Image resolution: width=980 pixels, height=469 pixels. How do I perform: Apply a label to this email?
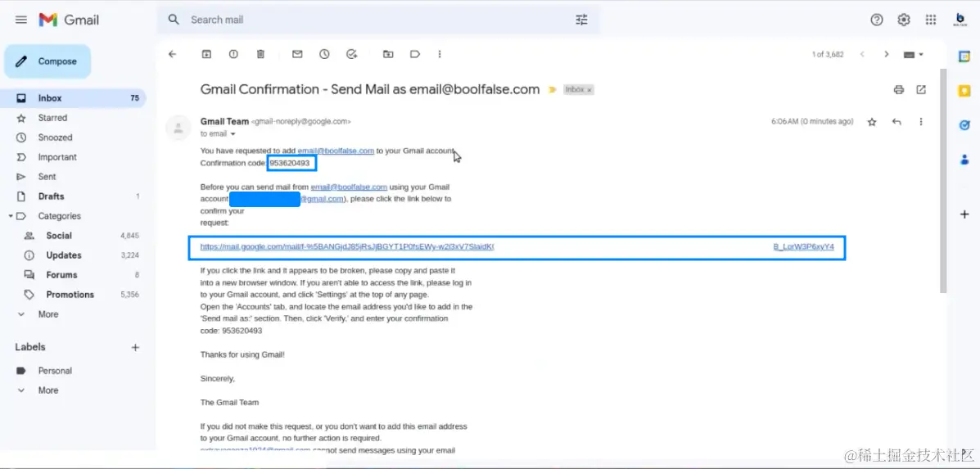point(415,54)
